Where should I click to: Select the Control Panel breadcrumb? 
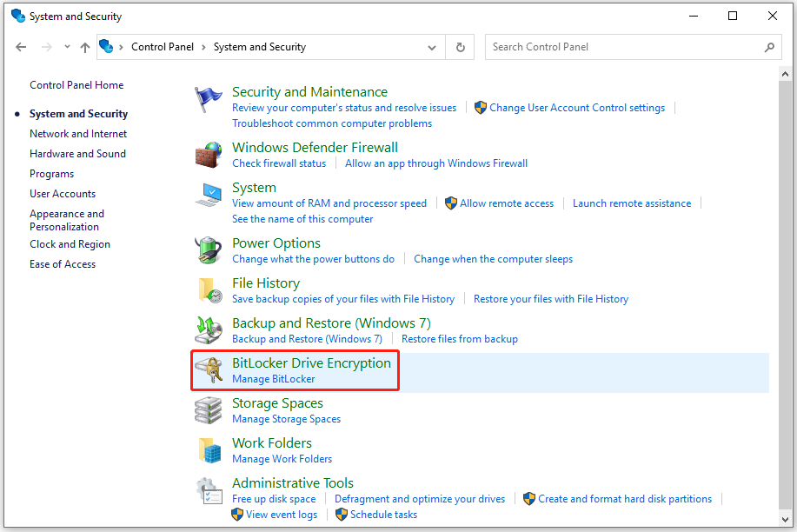pyautogui.click(x=163, y=47)
